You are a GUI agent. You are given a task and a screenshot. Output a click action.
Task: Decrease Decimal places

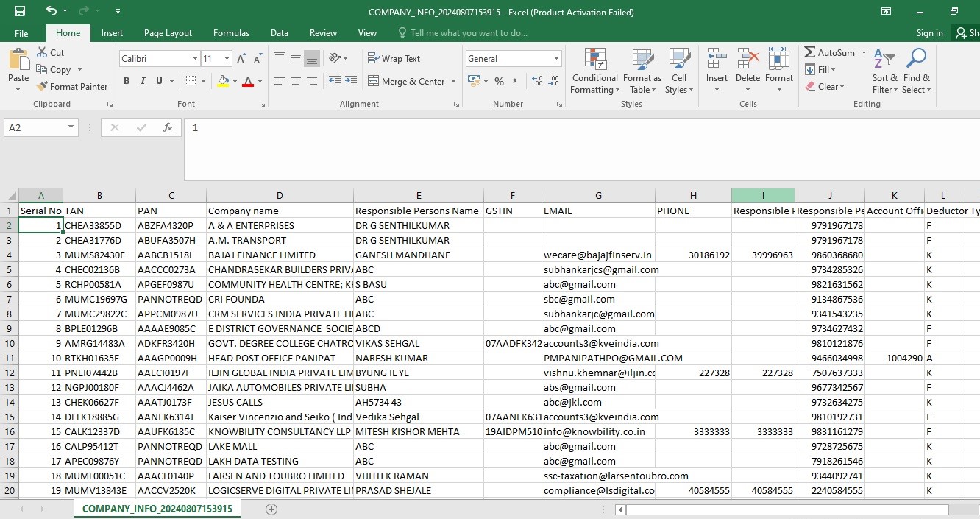click(x=553, y=81)
